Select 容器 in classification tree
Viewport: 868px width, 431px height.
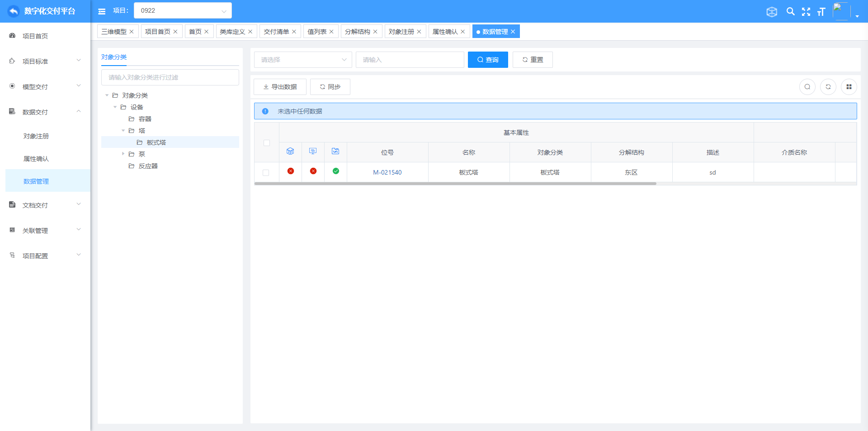point(145,119)
